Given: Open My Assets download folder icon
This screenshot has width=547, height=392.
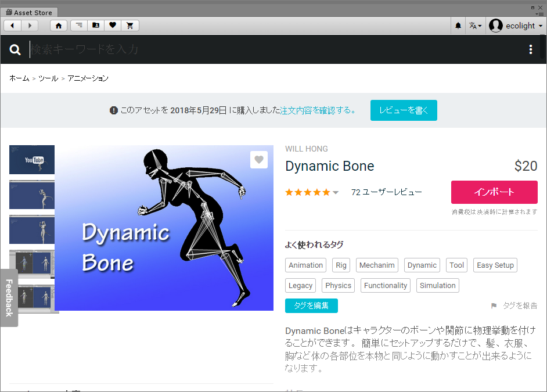Looking at the screenshot, I should (96, 26).
